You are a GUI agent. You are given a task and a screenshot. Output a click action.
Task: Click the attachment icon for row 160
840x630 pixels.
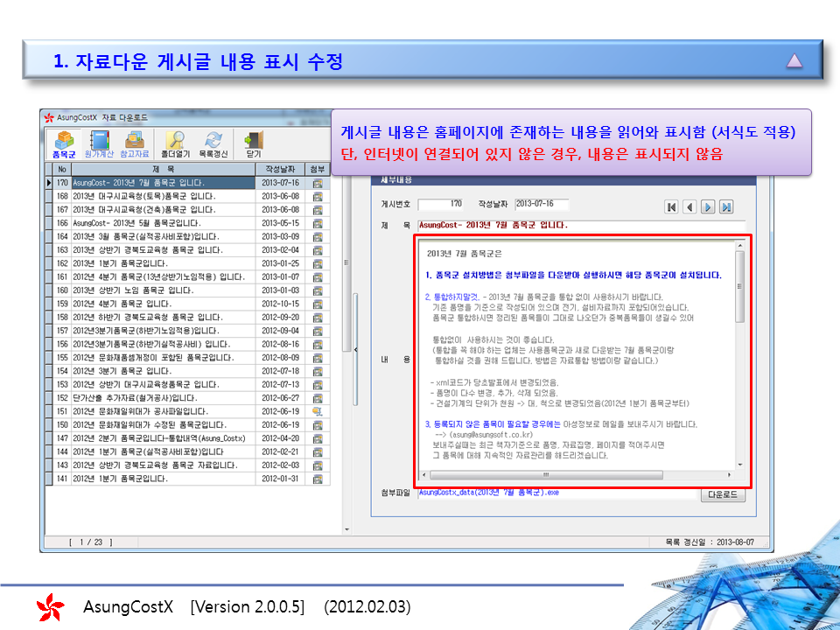[318, 290]
